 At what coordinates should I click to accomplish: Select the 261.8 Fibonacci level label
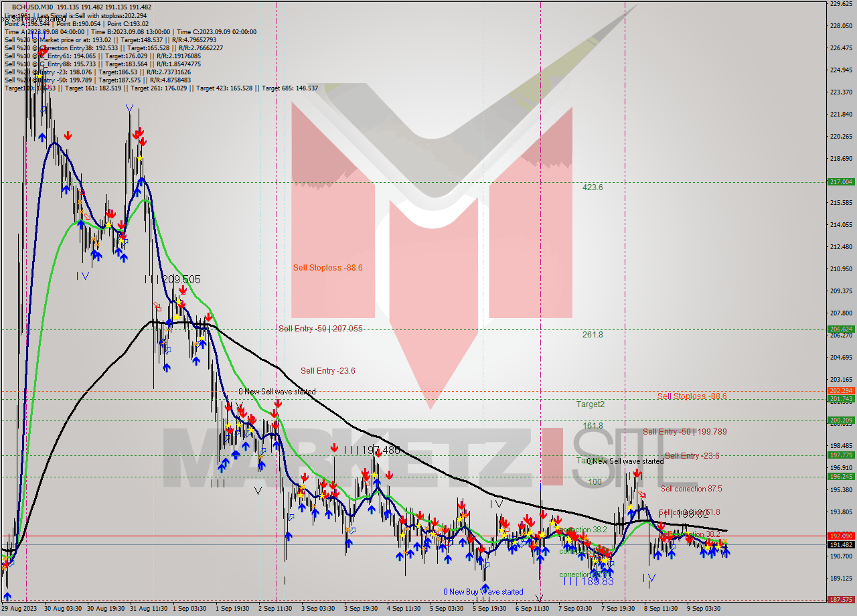pos(593,334)
